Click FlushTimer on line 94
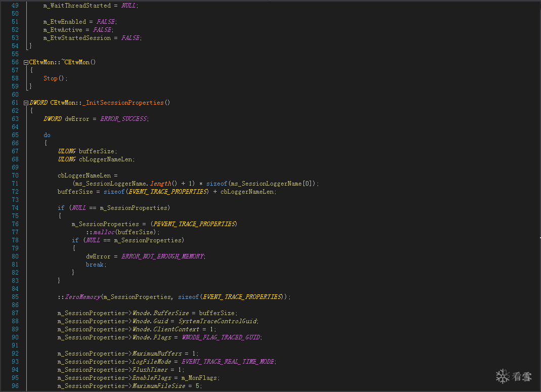This screenshot has width=541, height=392. pyautogui.click(x=150, y=370)
